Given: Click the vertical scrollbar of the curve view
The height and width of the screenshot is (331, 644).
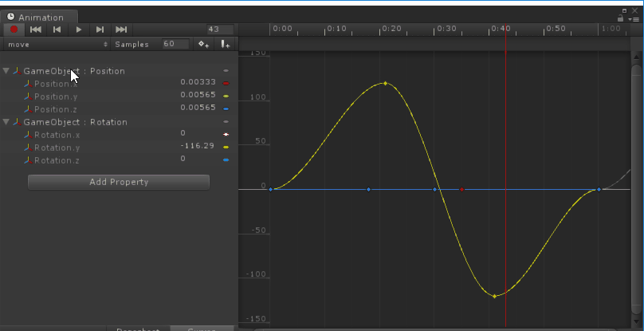Looking at the screenshot, I should [x=637, y=189].
